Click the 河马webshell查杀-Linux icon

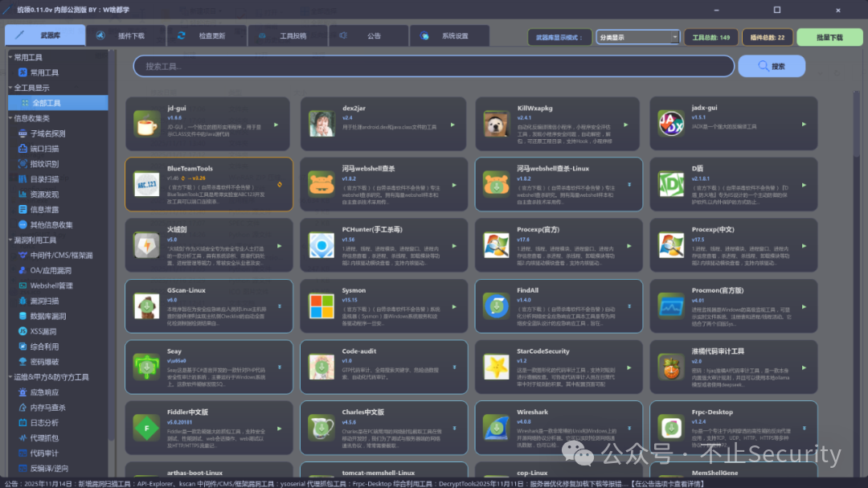click(x=496, y=184)
